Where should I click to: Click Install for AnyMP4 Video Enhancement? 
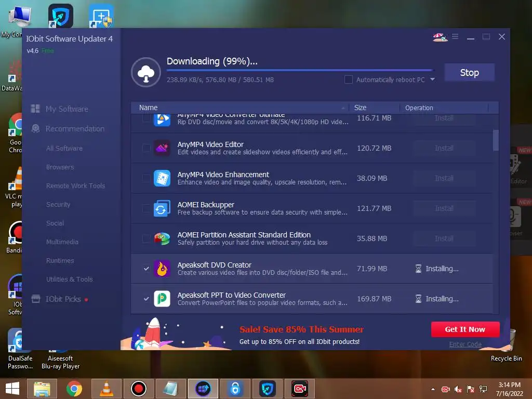[x=444, y=178]
